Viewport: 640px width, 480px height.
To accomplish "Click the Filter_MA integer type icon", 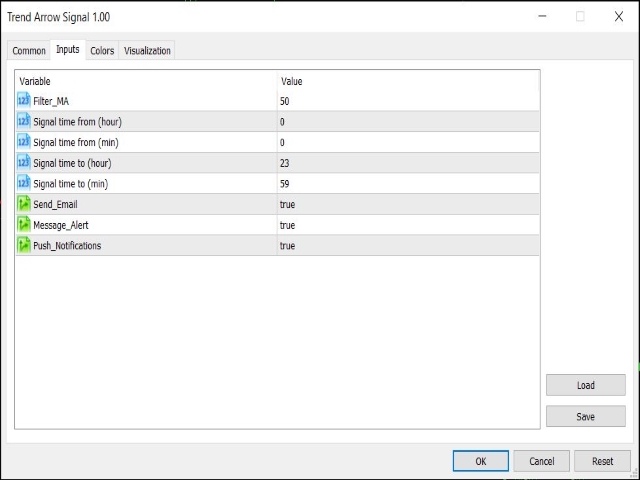I will click(x=24, y=100).
